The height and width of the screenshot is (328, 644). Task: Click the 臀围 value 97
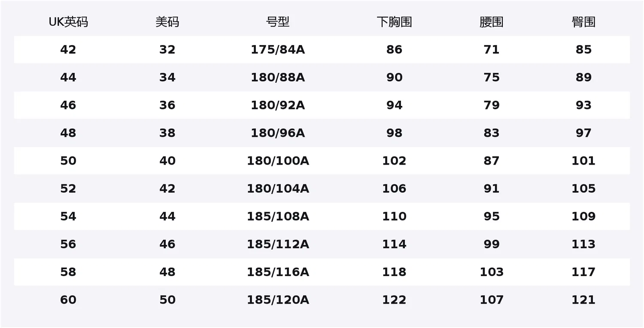(x=583, y=133)
